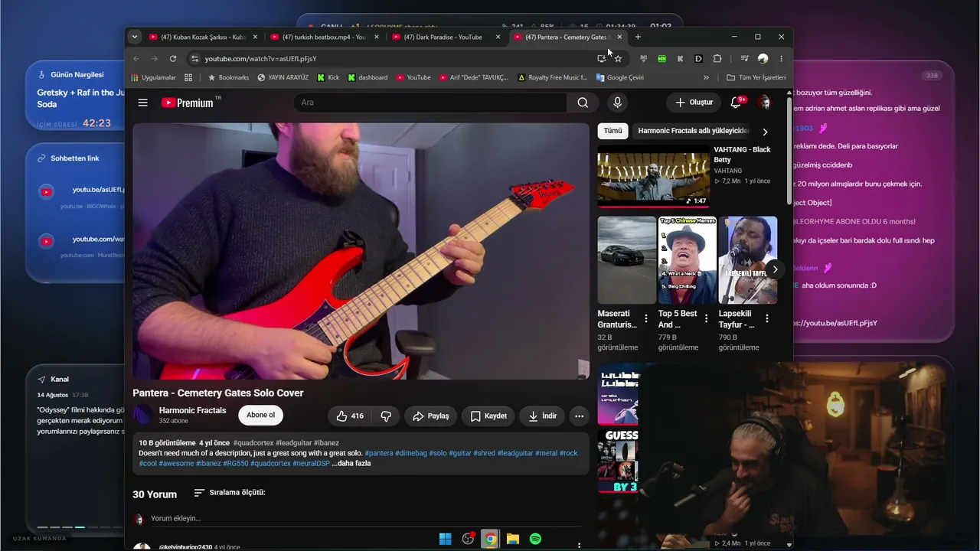Click the Kick extension icon in toolbar
980x551 pixels.
tap(680, 59)
